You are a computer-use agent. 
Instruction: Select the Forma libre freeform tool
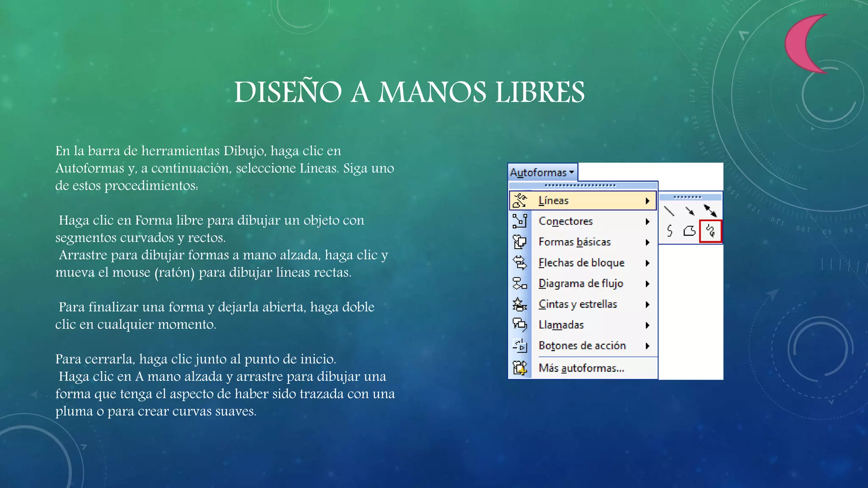click(690, 231)
